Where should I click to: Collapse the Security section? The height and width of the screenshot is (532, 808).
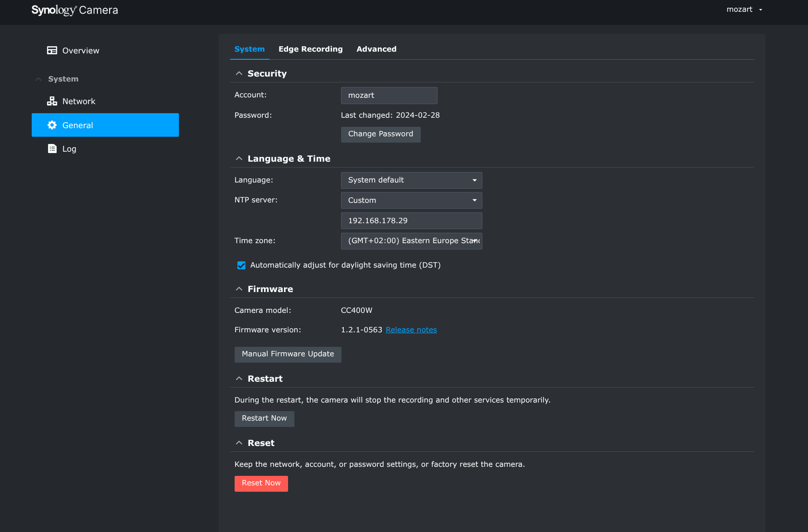click(239, 73)
